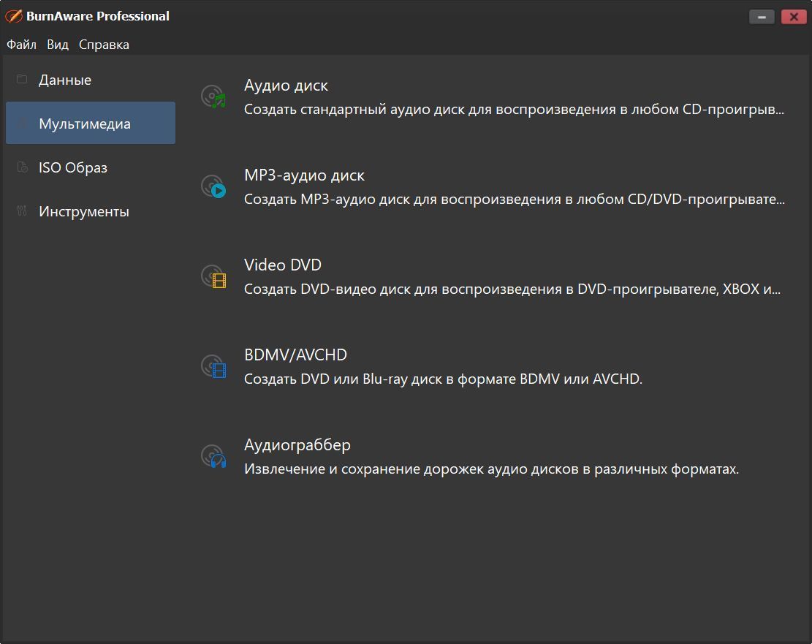Viewport: 812px width, 644px height.
Task: Open the Файл menu
Action: [x=21, y=45]
